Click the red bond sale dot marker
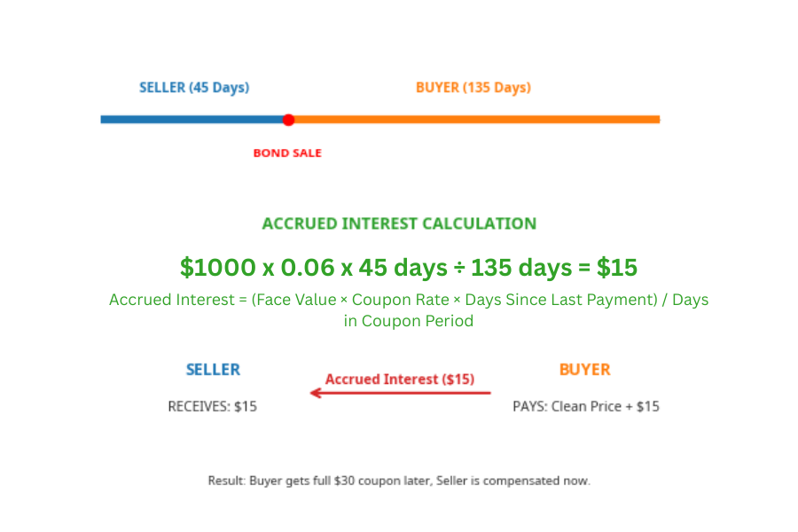This screenshot has height=532, width=798. (288, 120)
